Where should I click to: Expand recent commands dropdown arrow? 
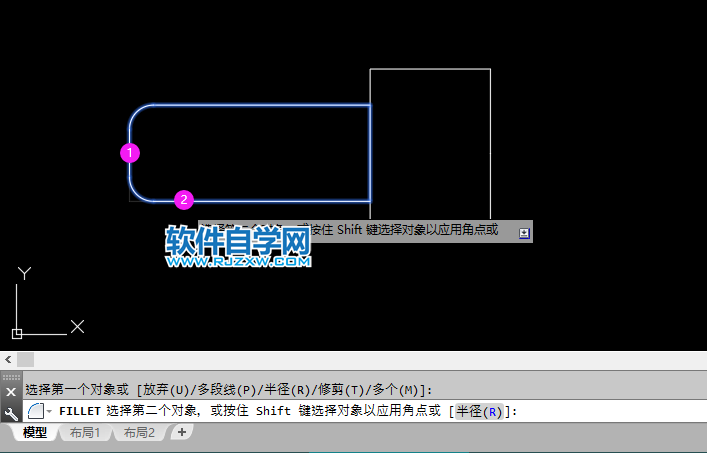click(x=49, y=411)
